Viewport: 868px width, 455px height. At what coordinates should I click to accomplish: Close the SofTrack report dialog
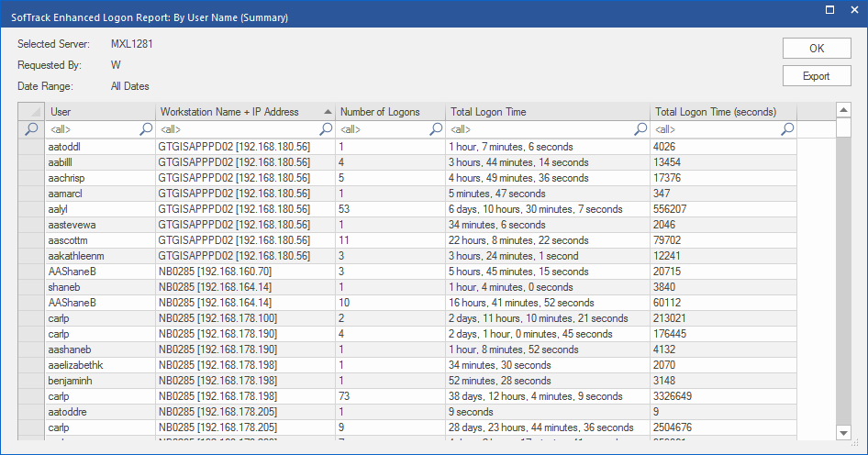tap(854, 9)
